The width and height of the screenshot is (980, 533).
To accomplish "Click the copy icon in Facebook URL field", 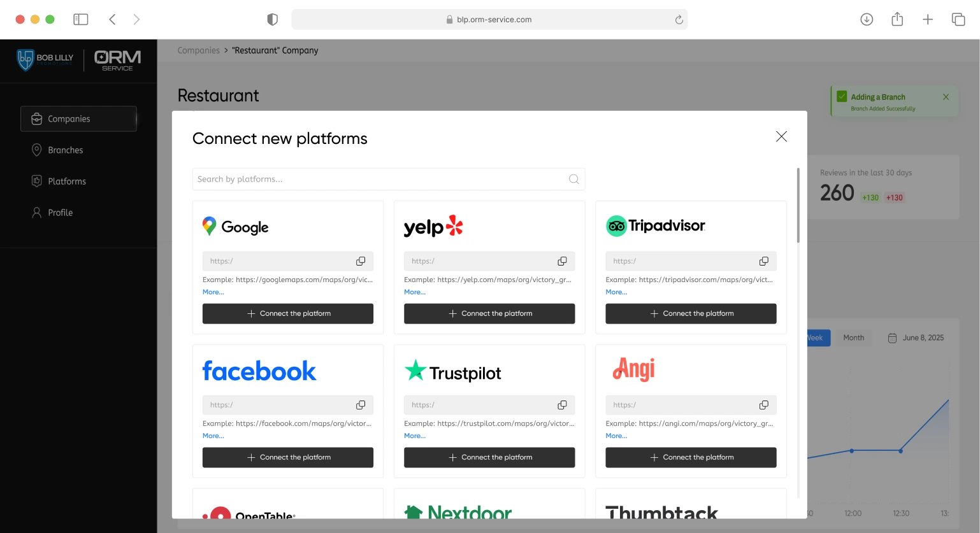I will tap(361, 405).
